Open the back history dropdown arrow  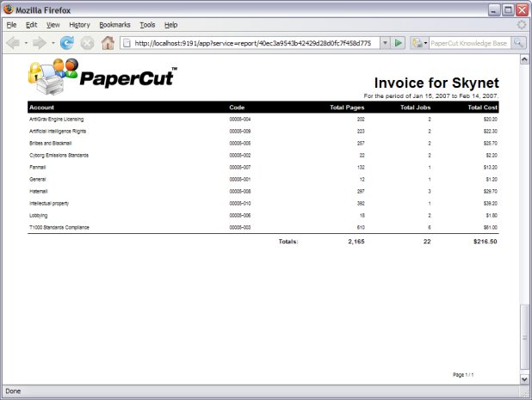click(x=26, y=43)
